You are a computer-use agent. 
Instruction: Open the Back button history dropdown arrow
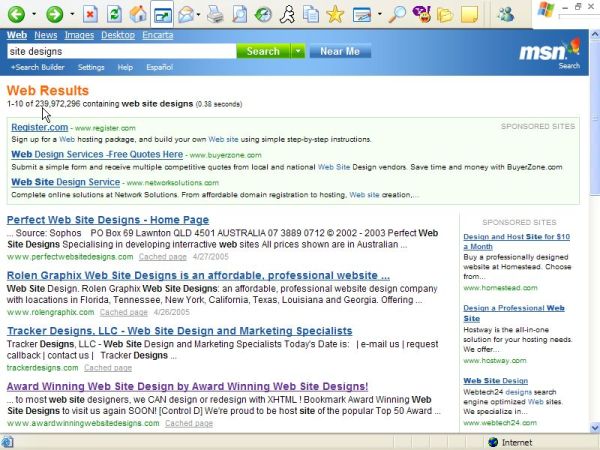tap(34, 14)
